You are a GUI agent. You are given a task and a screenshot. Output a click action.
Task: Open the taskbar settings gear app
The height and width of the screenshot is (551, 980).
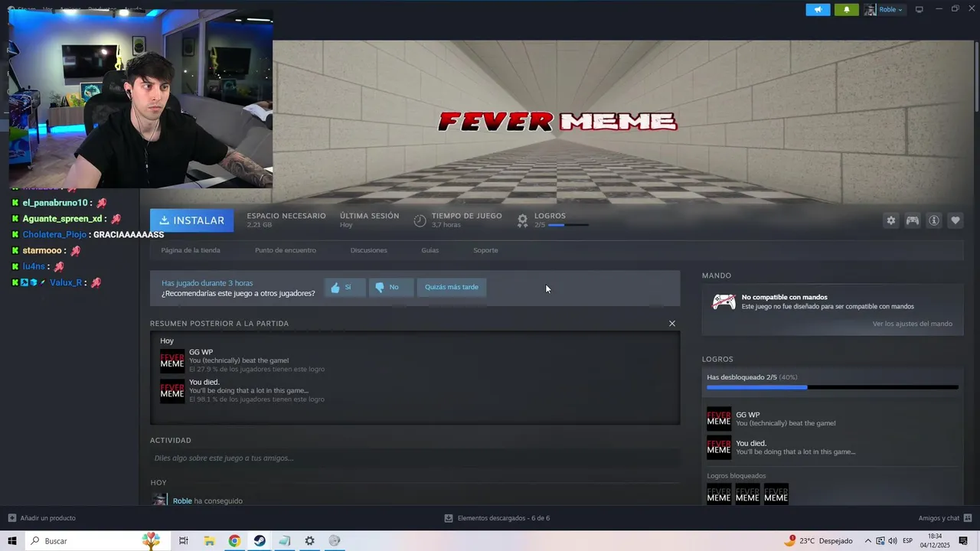pos(309,541)
